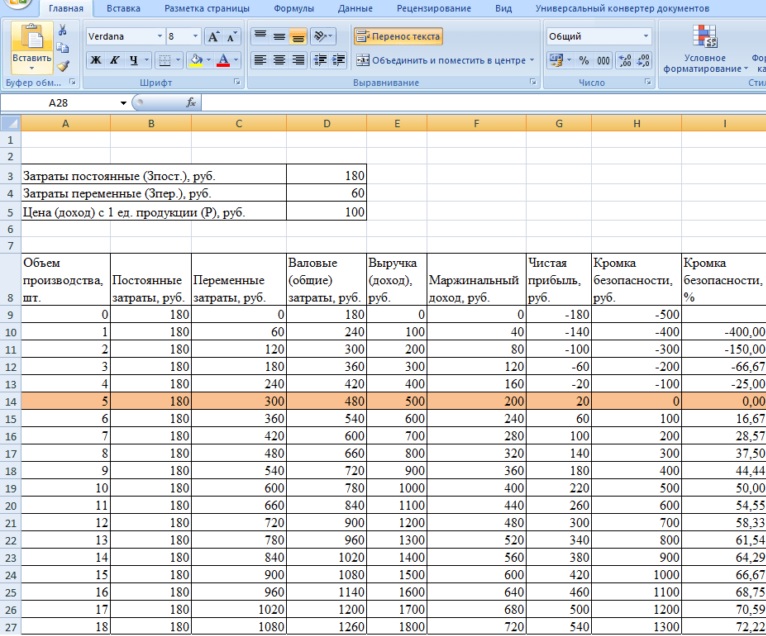Open the font size 8 dropdown
Screen dimensions: 766x636
click(x=195, y=36)
